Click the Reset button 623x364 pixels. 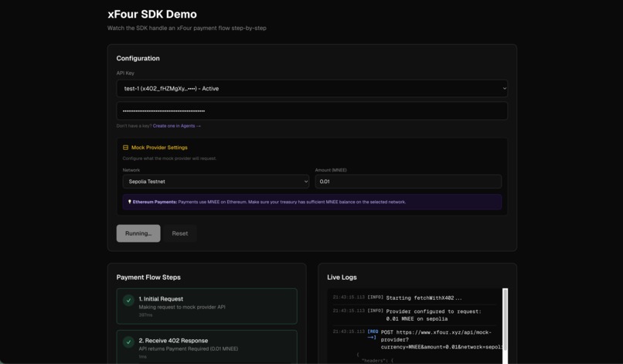(180, 233)
